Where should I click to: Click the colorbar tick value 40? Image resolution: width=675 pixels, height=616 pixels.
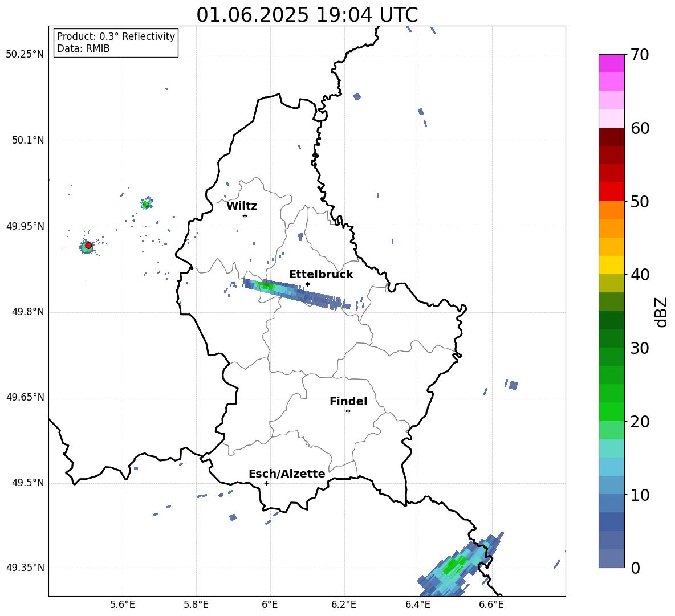click(x=640, y=275)
